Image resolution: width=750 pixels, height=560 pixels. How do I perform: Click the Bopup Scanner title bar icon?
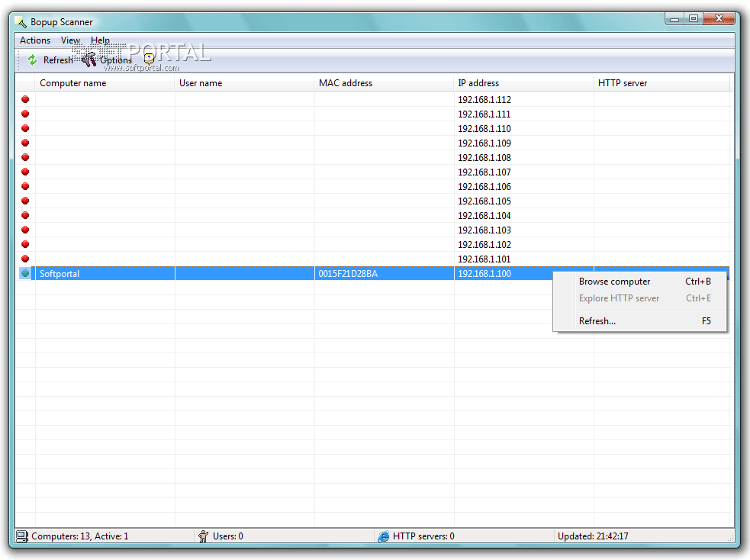[x=21, y=22]
